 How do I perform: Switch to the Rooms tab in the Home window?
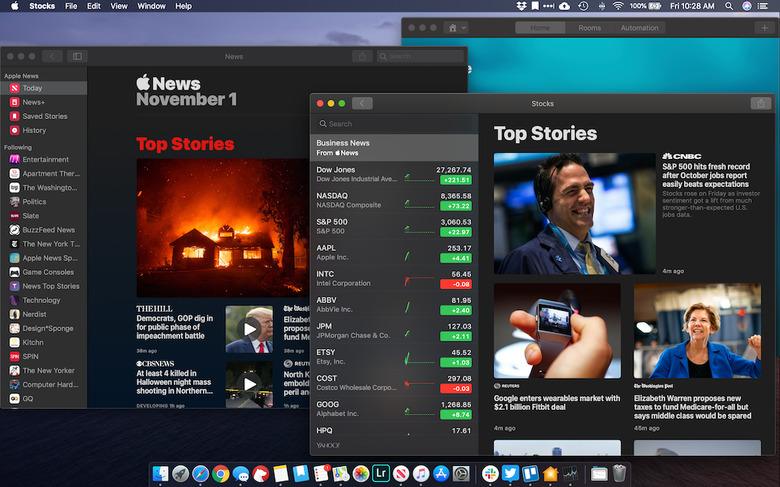coord(589,28)
